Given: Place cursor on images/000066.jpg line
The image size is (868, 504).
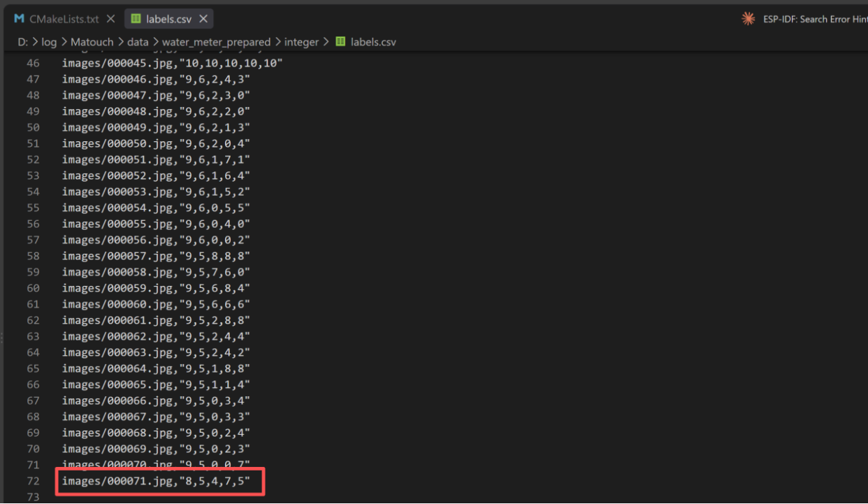Looking at the screenshot, I should pos(156,401).
